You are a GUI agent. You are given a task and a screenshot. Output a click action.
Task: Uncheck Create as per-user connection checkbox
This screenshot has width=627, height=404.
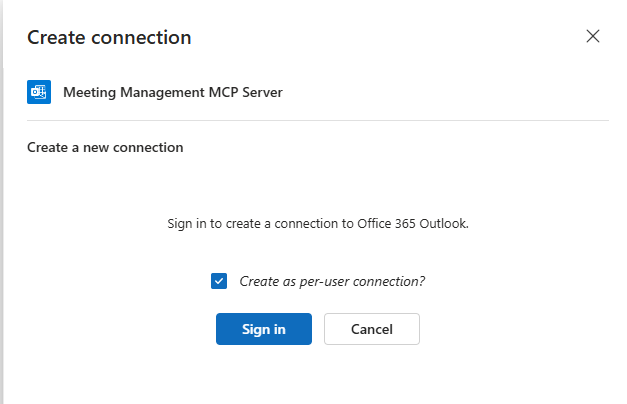pos(219,281)
